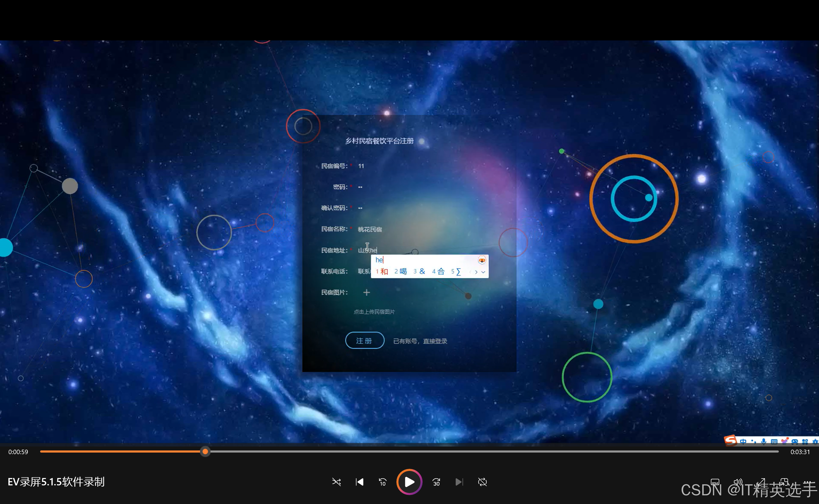Click the 注册 register button

tap(364, 340)
